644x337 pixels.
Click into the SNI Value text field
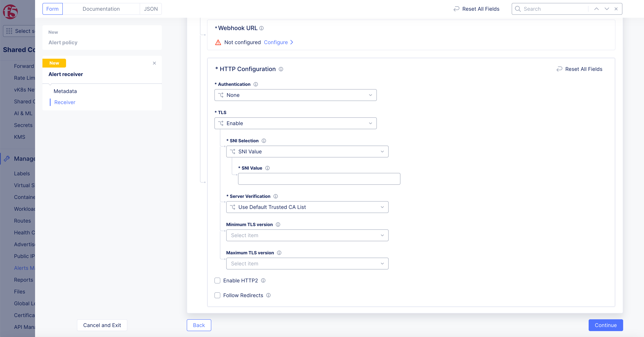point(319,179)
